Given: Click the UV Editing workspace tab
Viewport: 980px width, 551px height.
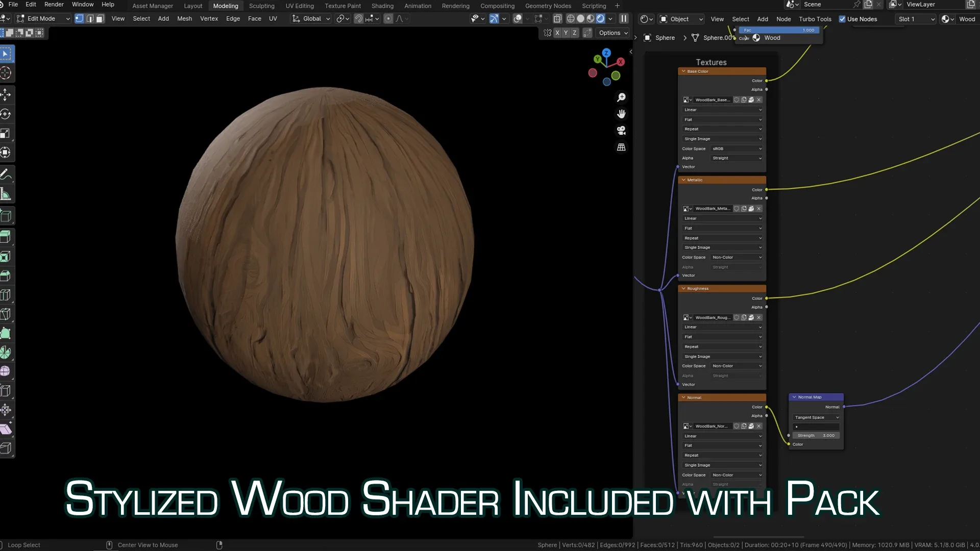Looking at the screenshot, I should click(x=299, y=6).
